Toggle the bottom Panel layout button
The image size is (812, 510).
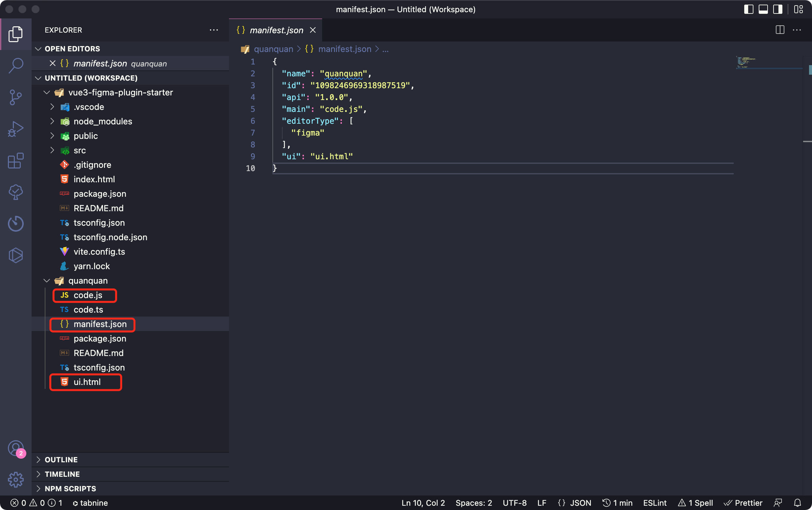[763, 9]
